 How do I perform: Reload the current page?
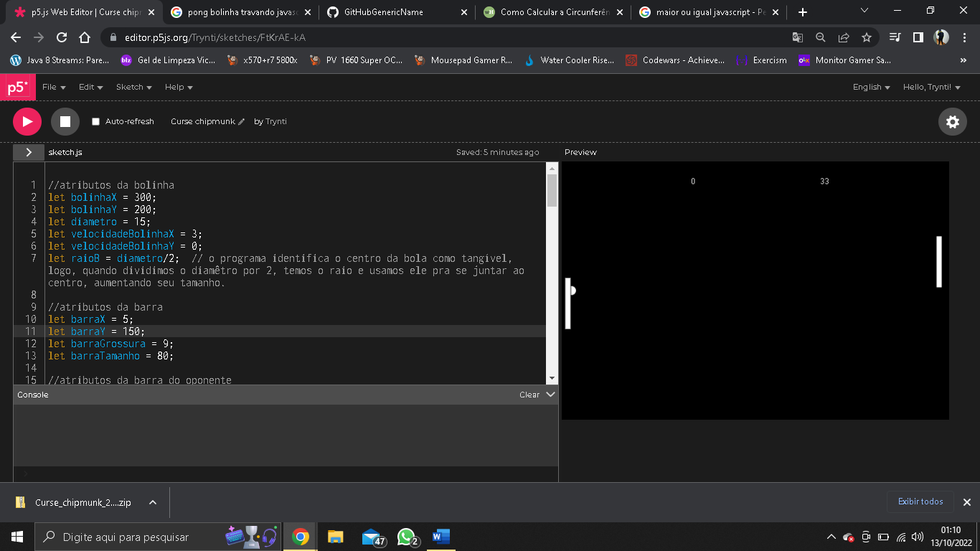click(x=62, y=37)
